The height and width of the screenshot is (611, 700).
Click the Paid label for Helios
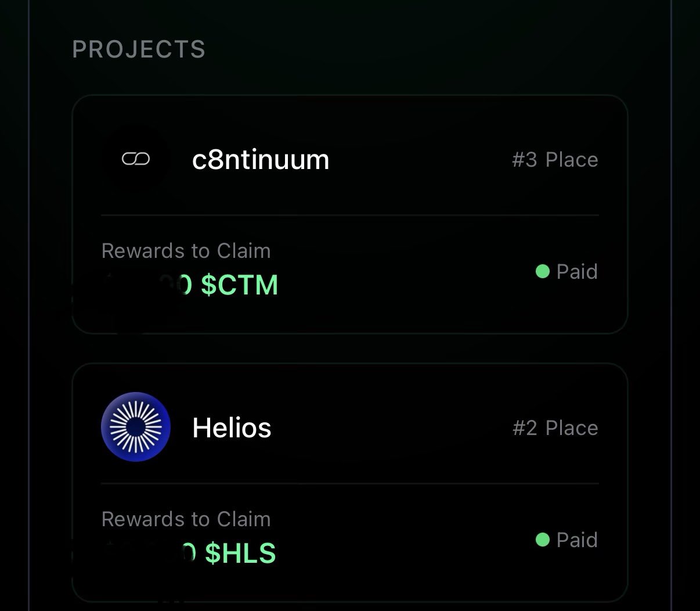577,540
